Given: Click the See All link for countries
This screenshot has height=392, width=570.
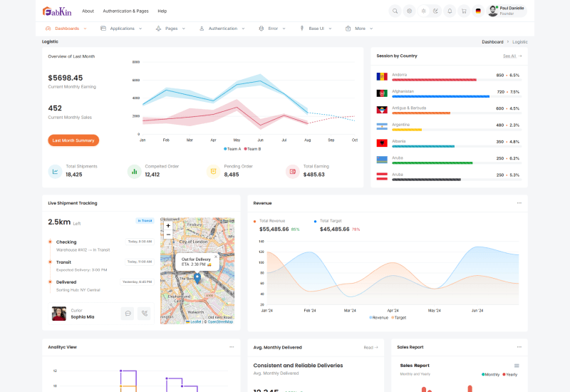Looking at the screenshot, I should 512,56.
